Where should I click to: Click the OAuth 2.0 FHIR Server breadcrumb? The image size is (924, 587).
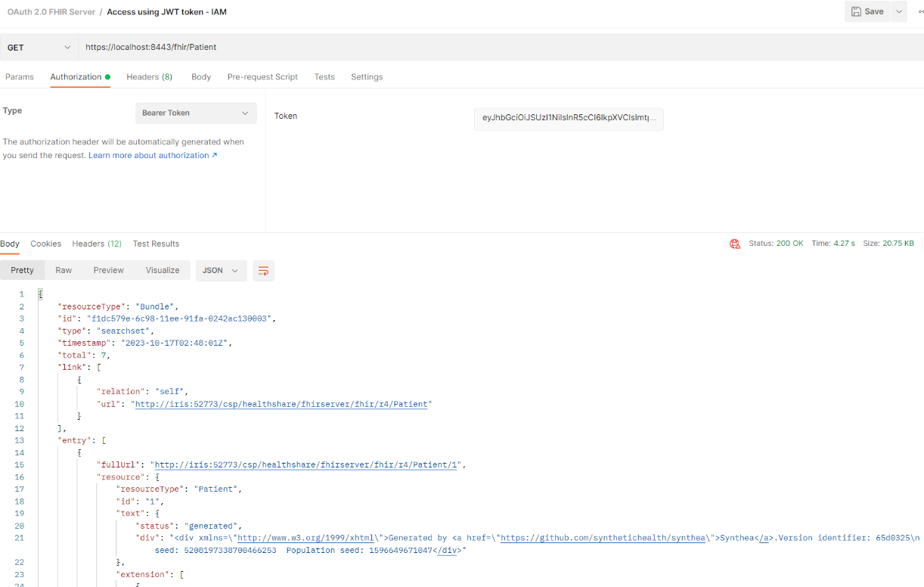click(51, 12)
